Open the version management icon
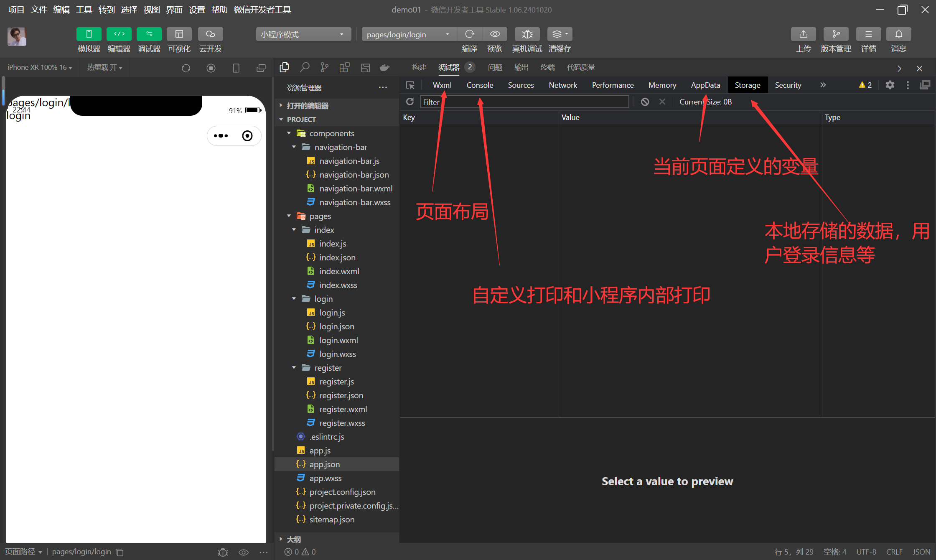This screenshot has width=936, height=560. tap(836, 34)
